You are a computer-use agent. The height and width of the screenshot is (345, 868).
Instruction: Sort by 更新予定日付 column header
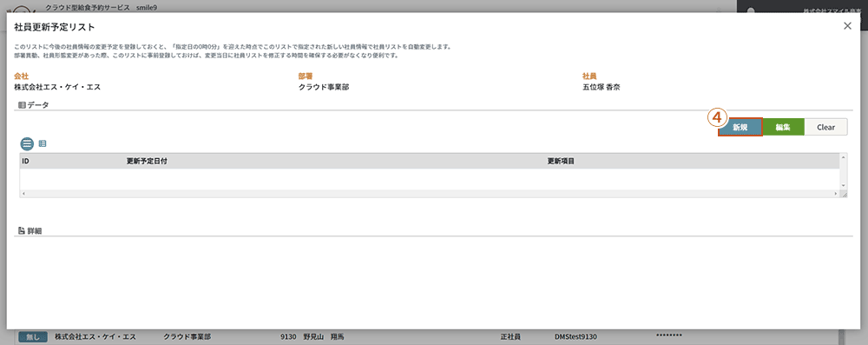147,161
